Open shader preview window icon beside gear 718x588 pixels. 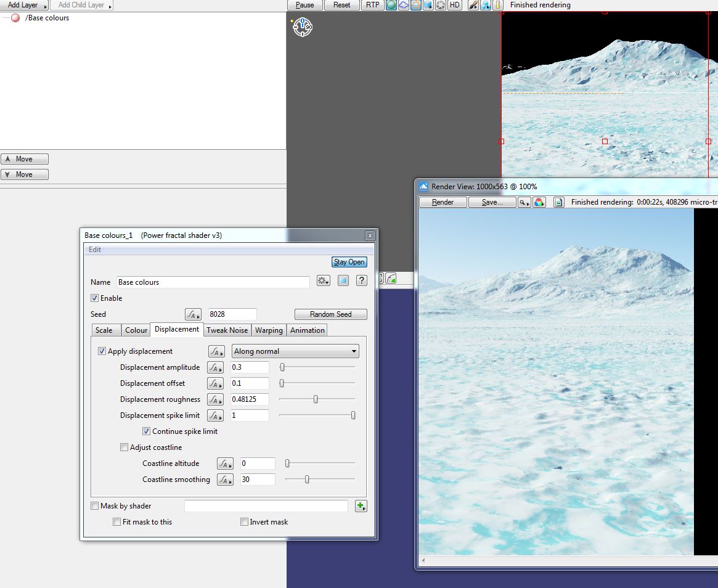(343, 280)
